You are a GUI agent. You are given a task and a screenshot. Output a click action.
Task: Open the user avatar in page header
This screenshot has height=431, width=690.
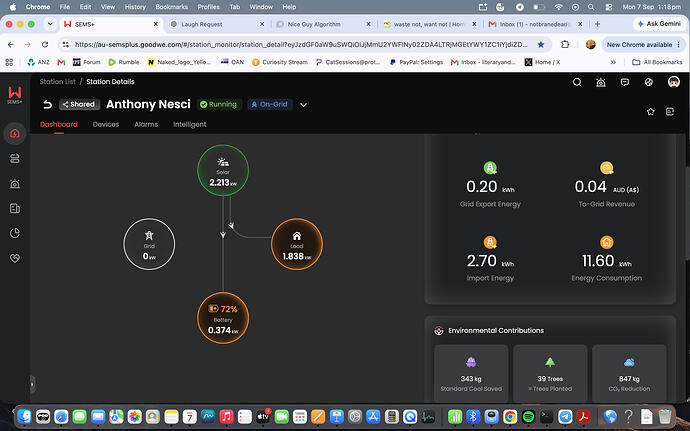coord(673,82)
